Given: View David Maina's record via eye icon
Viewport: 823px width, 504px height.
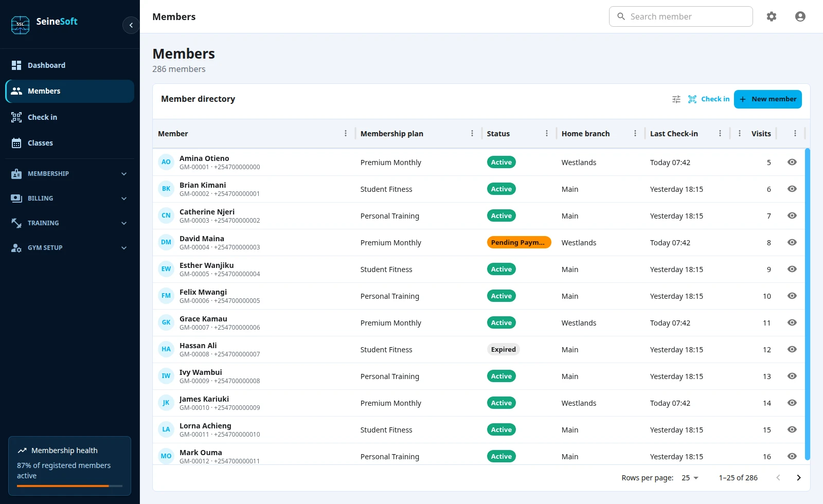Looking at the screenshot, I should point(792,242).
